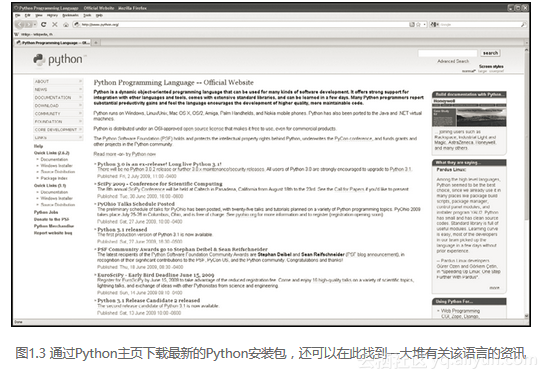Image resolution: width=548 pixels, height=380 pixels.
Task: Open the Help menu
Action: pos(99,15)
